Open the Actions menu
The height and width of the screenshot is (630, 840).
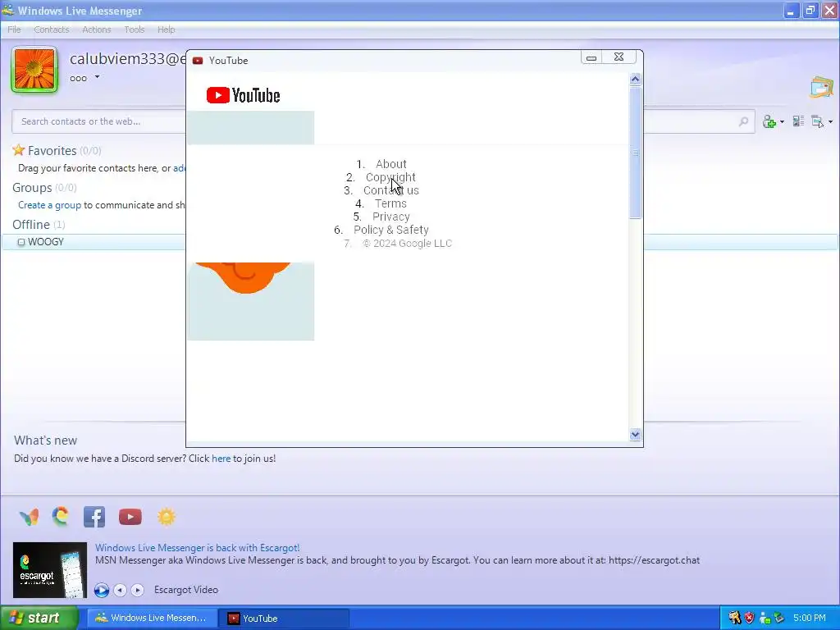[x=97, y=30]
